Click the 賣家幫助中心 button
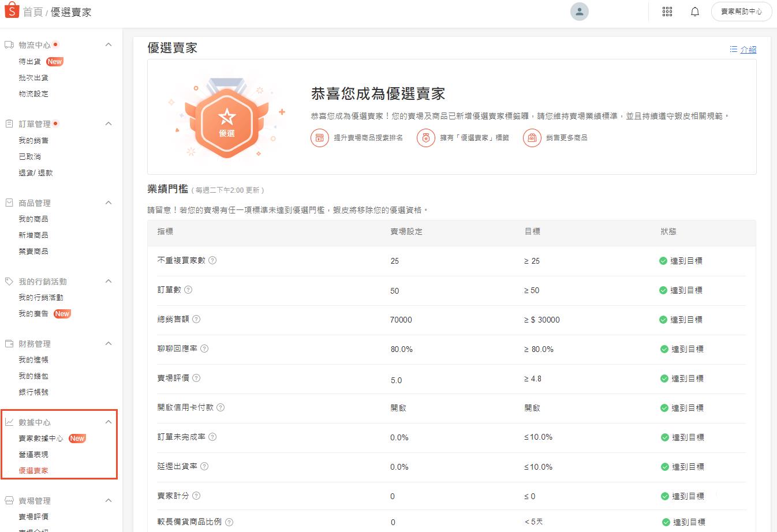The width and height of the screenshot is (777, 532). [742, 12]
